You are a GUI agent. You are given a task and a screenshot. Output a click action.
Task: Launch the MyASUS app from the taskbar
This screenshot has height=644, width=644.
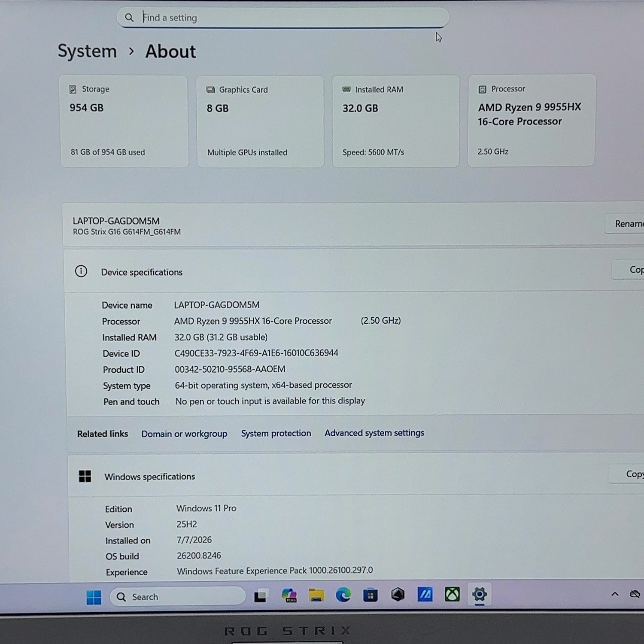[x=425, y=594]
